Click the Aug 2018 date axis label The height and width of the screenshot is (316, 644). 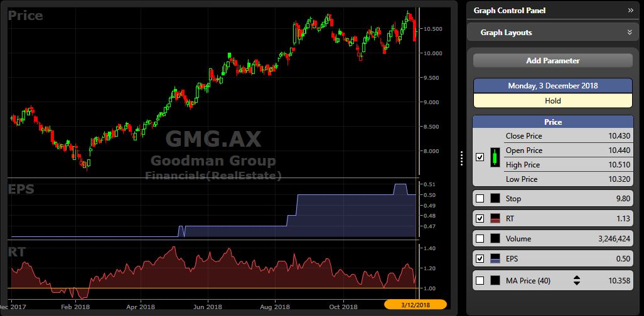pos(274,307)
